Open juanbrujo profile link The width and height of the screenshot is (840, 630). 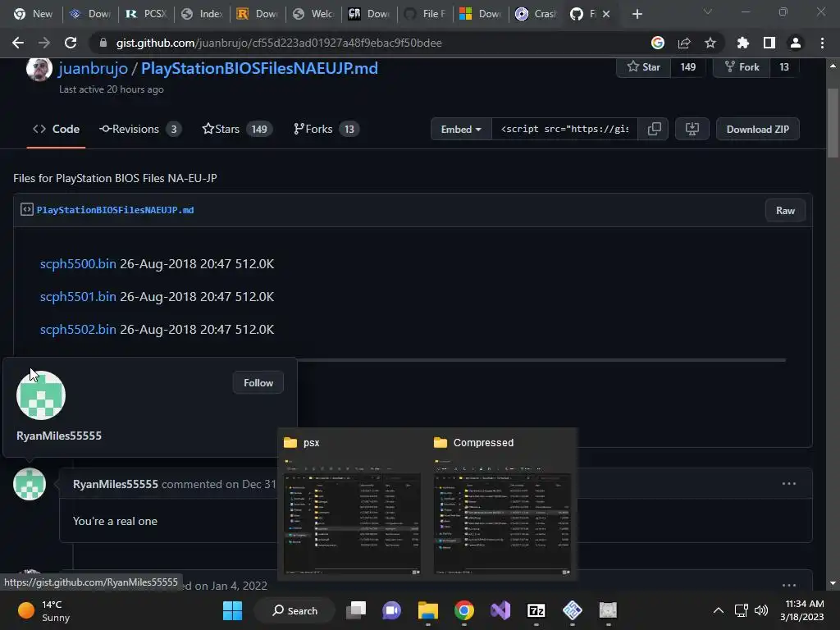tap(93, 68)
